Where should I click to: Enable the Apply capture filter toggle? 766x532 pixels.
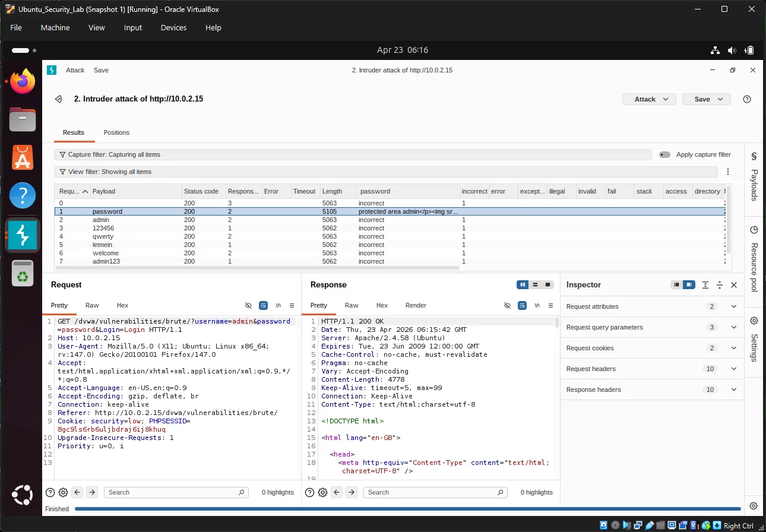pyautogui.click(x=664, y=154)
